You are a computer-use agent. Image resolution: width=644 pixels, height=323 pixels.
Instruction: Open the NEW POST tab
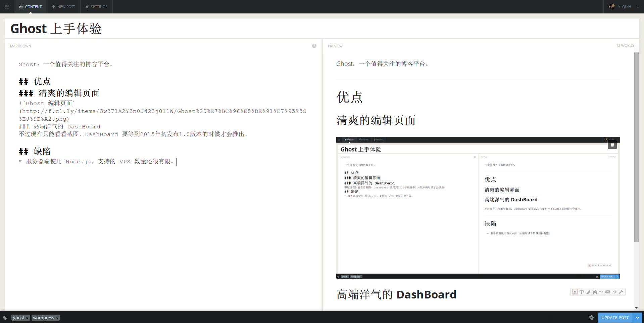(63, 7)
